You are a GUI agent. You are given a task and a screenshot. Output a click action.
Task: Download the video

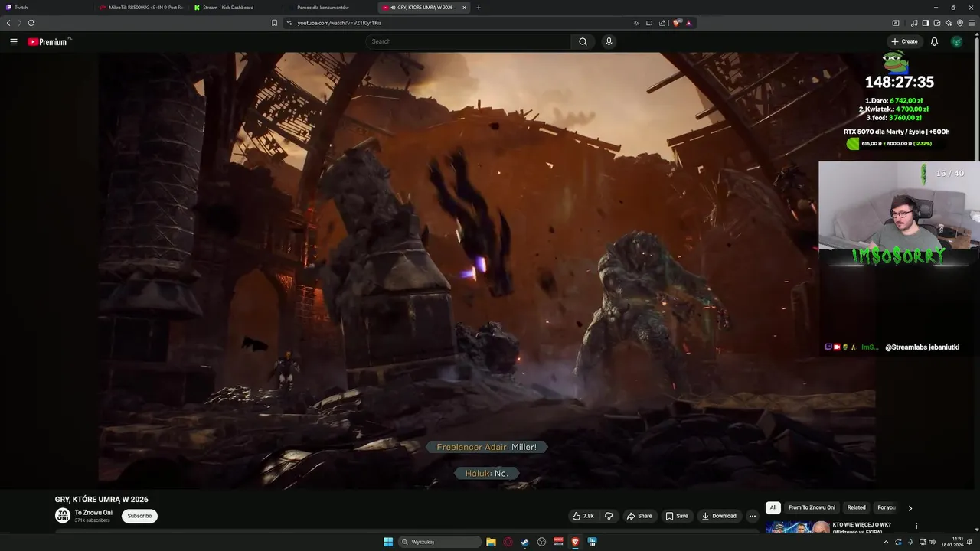click(x=719, y=516)
